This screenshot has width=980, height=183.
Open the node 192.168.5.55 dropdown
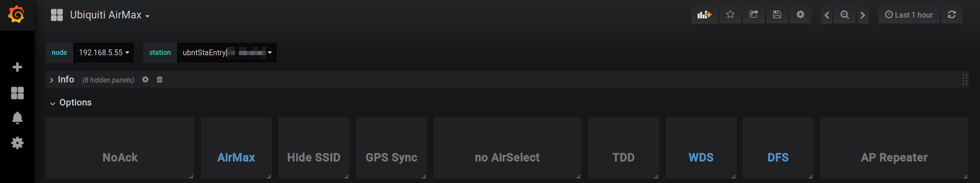103,53
